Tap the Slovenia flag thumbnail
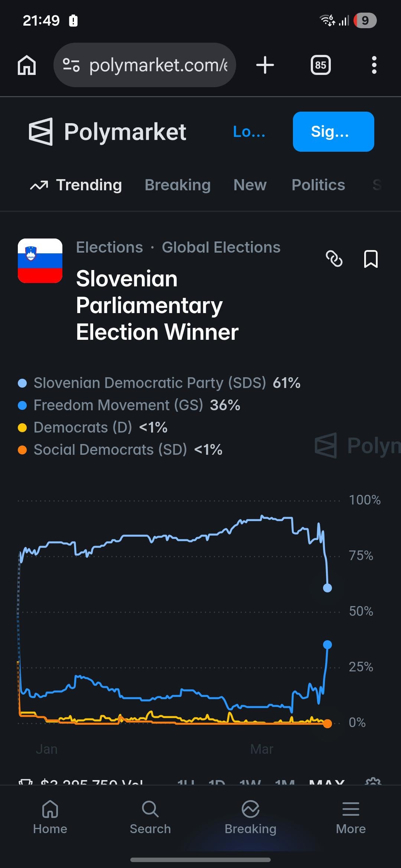 [40, 261]
